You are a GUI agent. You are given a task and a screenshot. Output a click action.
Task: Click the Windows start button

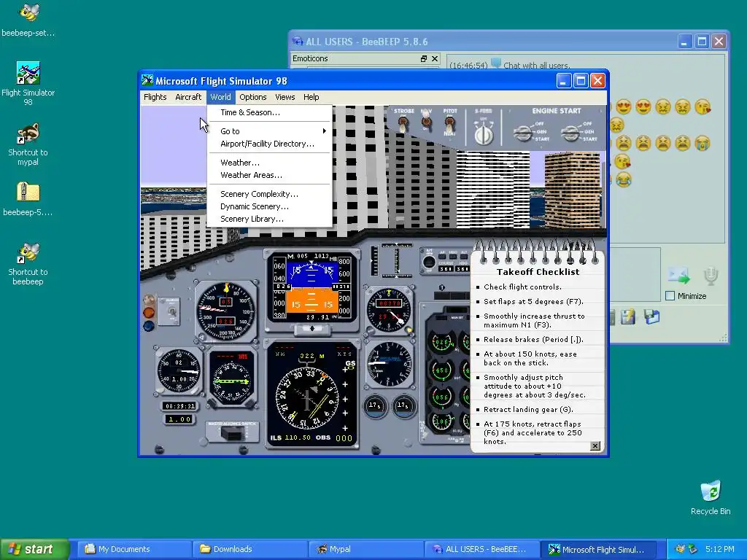click(34, 549)
